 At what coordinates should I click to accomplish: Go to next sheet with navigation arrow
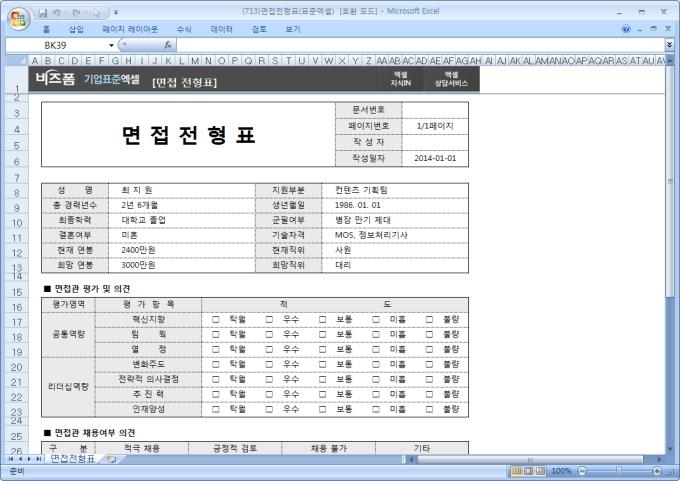coord(29,458)
